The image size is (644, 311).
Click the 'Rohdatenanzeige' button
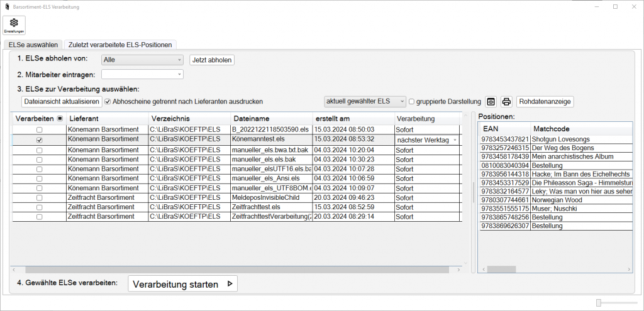click(x=545, y=102)
